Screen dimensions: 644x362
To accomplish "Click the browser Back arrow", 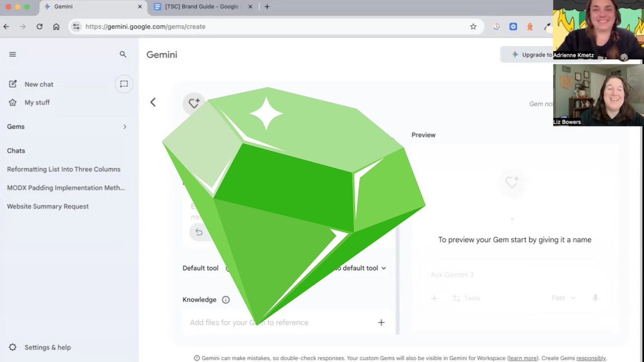I will click(6, 27).
